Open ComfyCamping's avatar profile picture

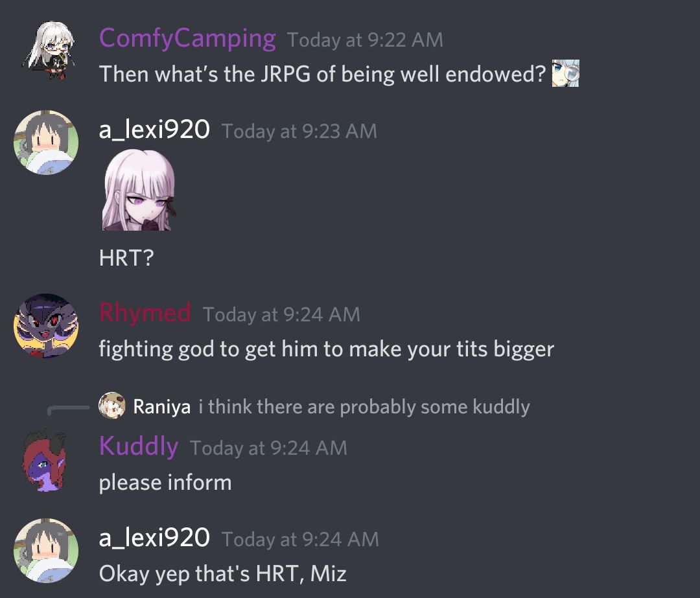point(48,51)
